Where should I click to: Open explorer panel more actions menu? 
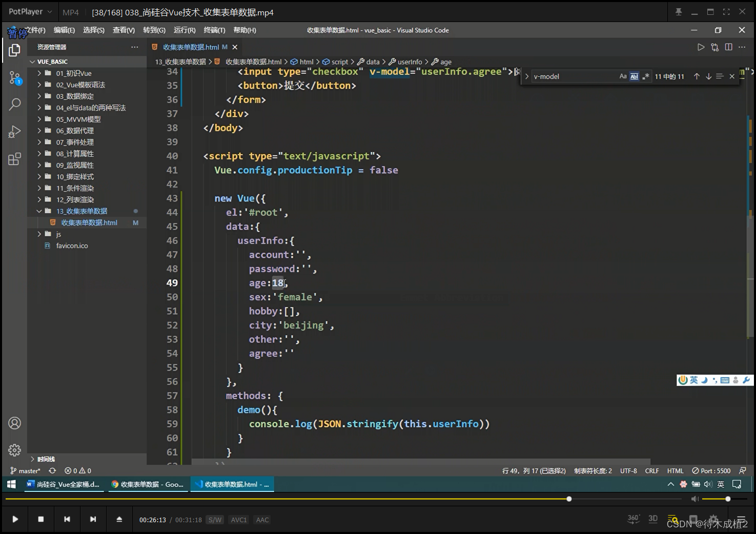[x=134, y=47]
